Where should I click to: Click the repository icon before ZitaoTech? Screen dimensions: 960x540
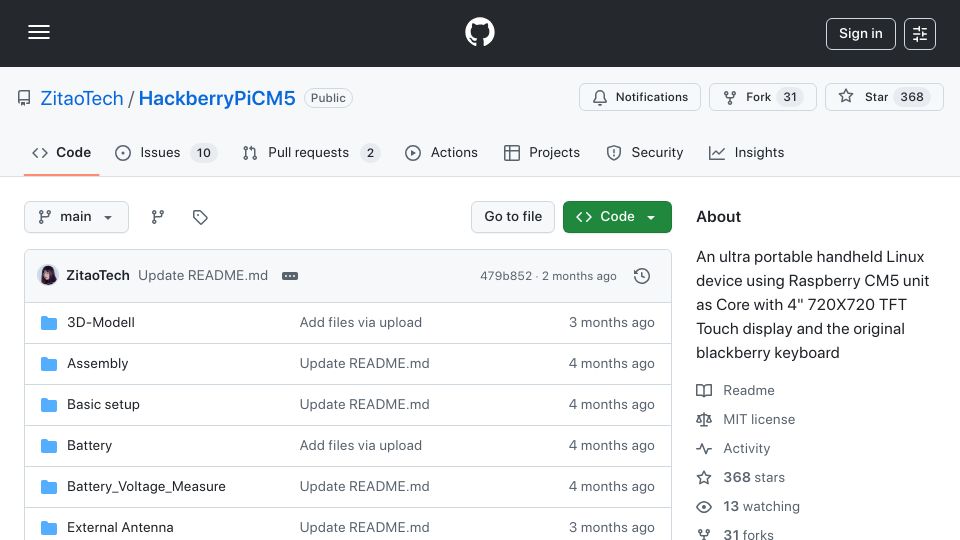[24, 98]
